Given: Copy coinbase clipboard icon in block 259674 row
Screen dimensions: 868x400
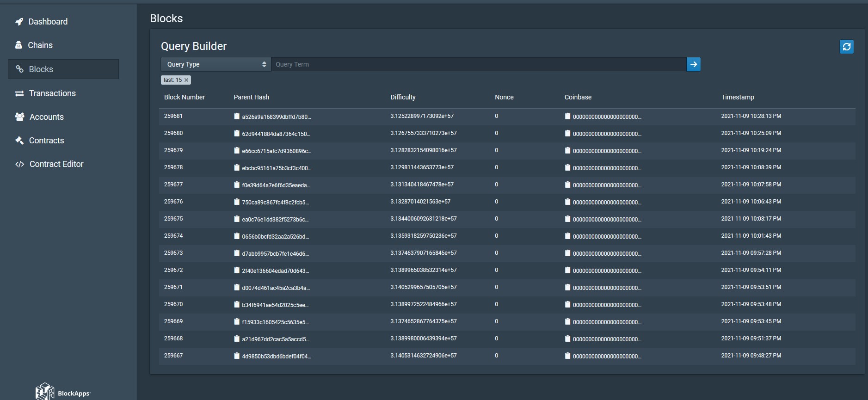Looking at the screenshot, I should tap(567, 236).
